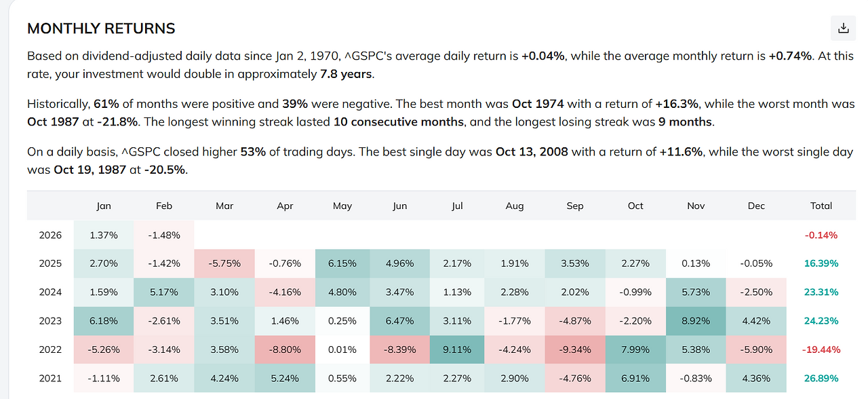
Task: Select the Oct column header
Action: (x=635, y=206)
